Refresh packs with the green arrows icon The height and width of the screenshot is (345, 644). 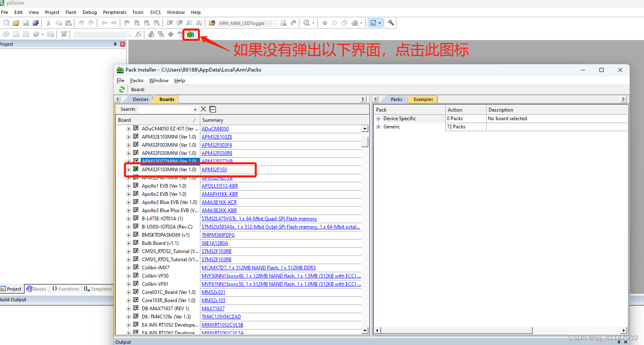121,90
